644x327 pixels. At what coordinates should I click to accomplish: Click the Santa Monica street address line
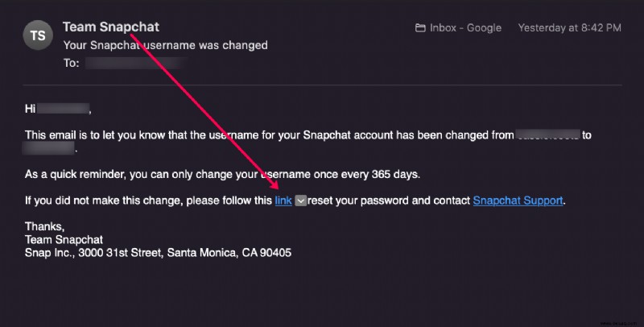pyautogui.click(x=158, y=252)
